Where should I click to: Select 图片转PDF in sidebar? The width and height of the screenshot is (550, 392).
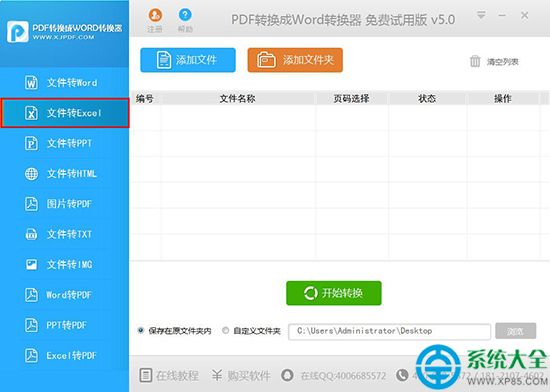click(x=65, y=204)
